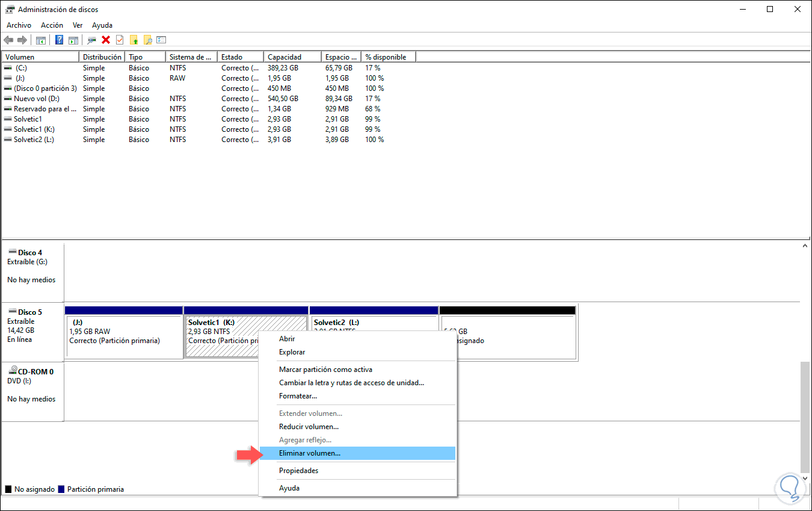This screenshot has height=511, width=812.
Task: Click the Back navigation arrow
Action: pyautogui.click(x=8, y=40)
